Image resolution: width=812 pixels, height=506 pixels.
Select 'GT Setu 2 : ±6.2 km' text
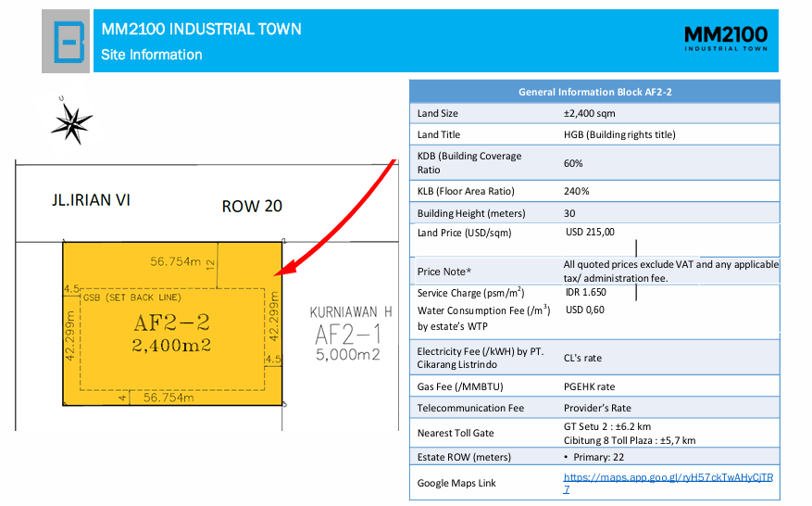point(607,426)
